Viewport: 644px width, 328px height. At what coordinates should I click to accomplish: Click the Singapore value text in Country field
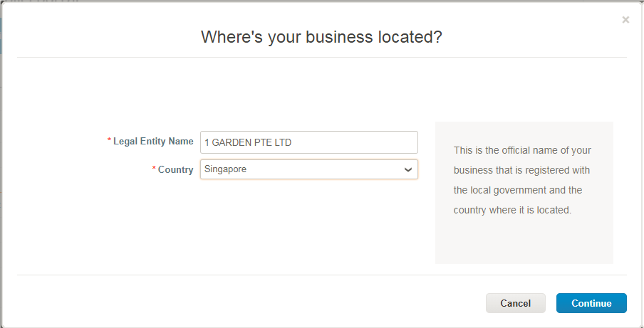[226, 169]
